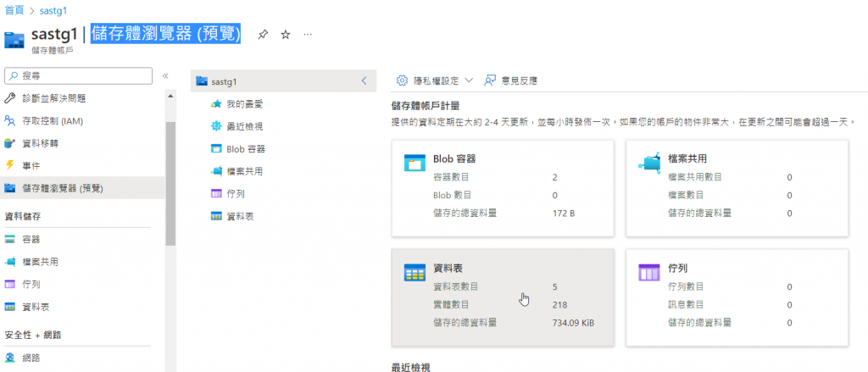Image resolution: width=868 pixels, height=372 pixels.
Task: Click the 資料表 card grid icon
Action: 415,272
